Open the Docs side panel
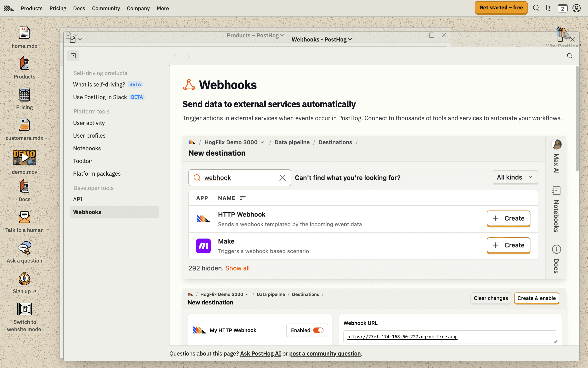This screenshot has width=588, height=368. click(x=556, y=259)
